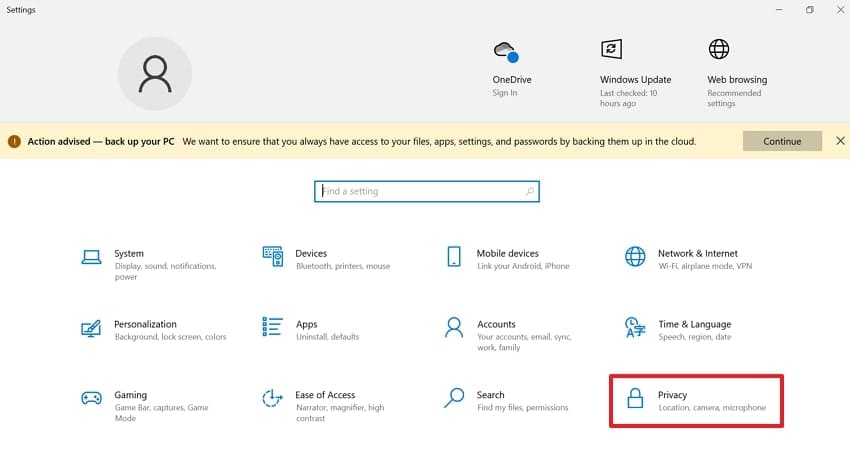
Task: Open the Devices category label
Action: pyautogui.click(x=311, y=253)
